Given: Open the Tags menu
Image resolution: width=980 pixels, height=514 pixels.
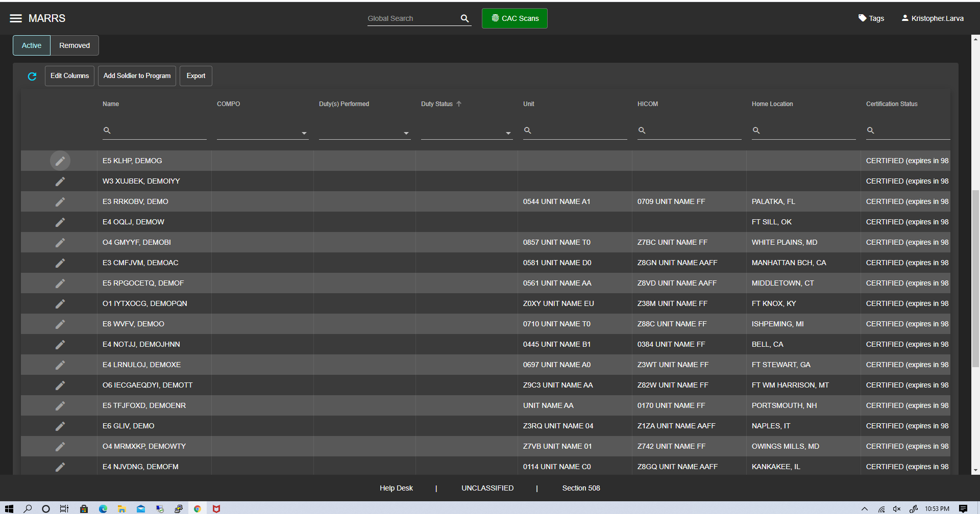Looking at the screenshot, I should (871, 18).
